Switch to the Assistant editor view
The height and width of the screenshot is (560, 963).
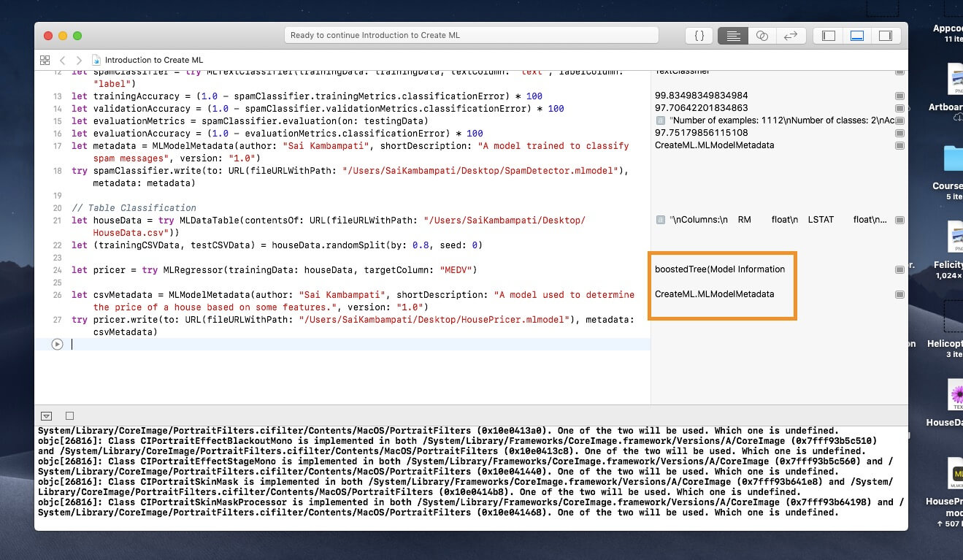coord(761,36)
